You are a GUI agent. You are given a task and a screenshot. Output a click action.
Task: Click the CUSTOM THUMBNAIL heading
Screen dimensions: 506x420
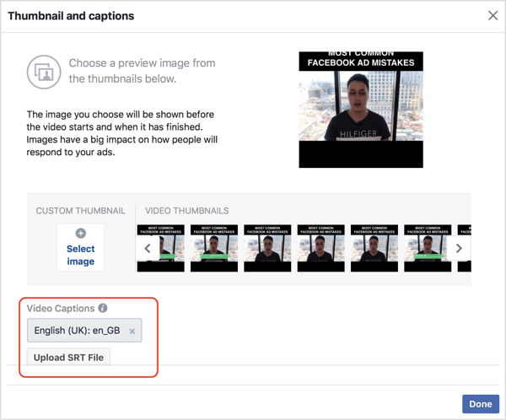(81, 211)
